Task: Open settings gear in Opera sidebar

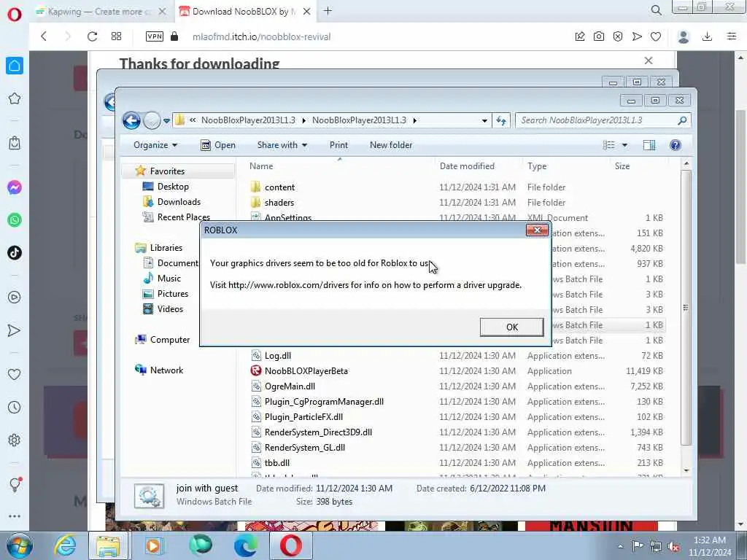Action: click(15, 440)
